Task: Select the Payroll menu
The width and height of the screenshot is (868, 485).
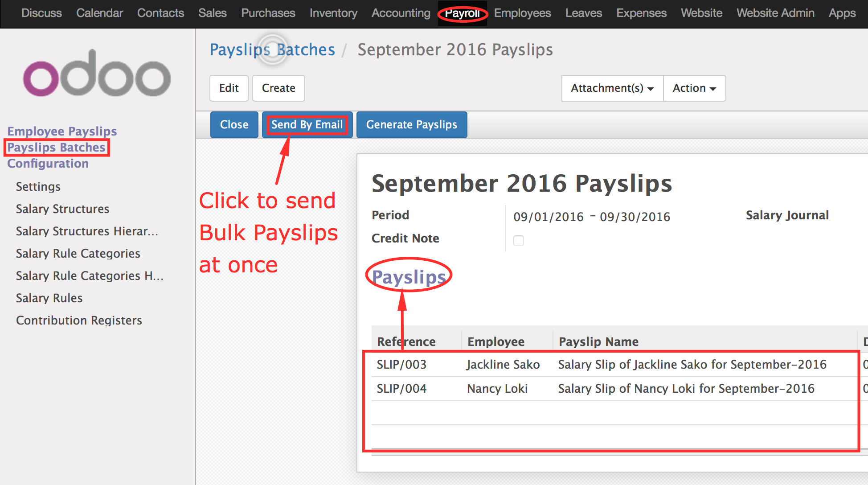Action: point(463,13)
